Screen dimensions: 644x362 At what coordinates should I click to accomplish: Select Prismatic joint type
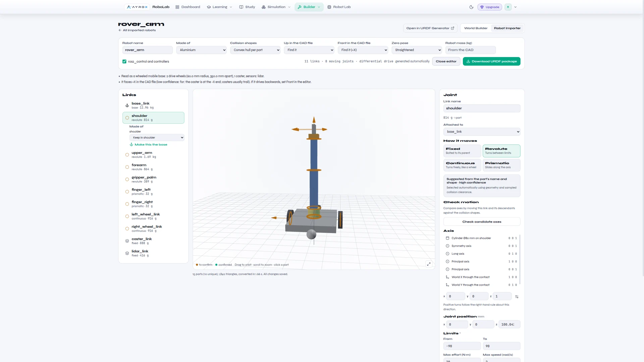point(501,165)
